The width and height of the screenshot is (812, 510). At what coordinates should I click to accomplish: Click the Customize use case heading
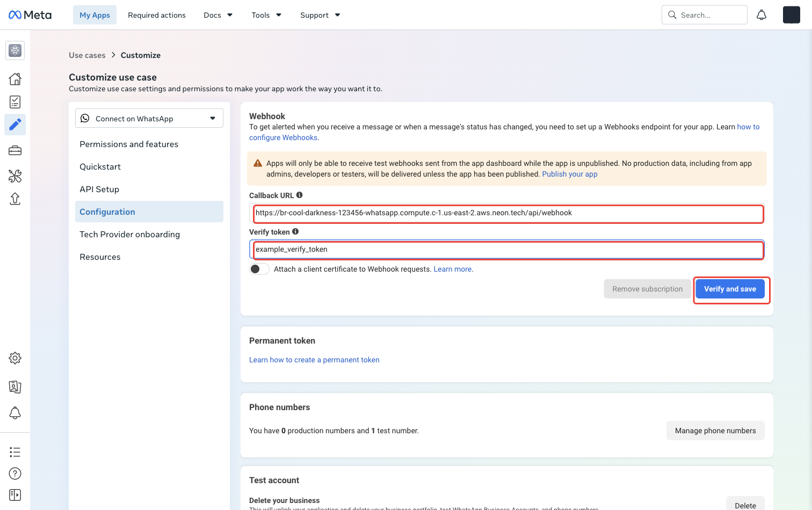pos(113,77)
